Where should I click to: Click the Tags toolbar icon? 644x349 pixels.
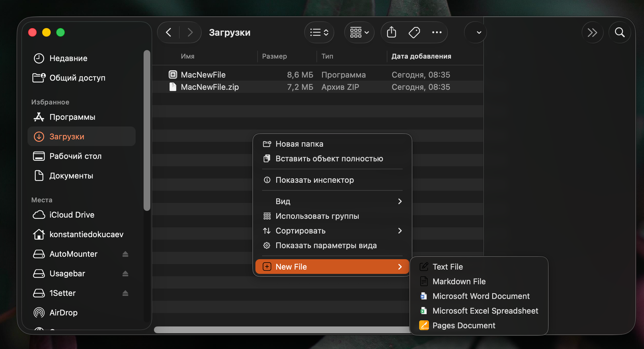(x=414, y=32)
